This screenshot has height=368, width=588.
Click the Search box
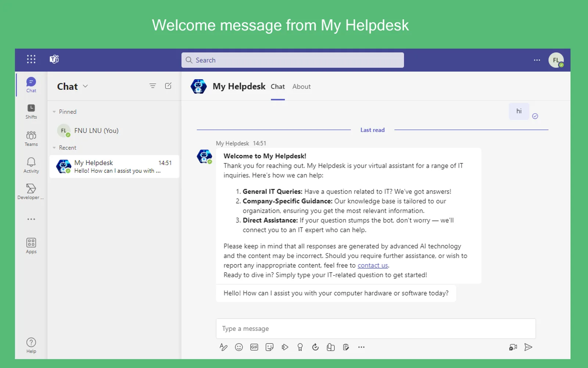coord(293,60)
